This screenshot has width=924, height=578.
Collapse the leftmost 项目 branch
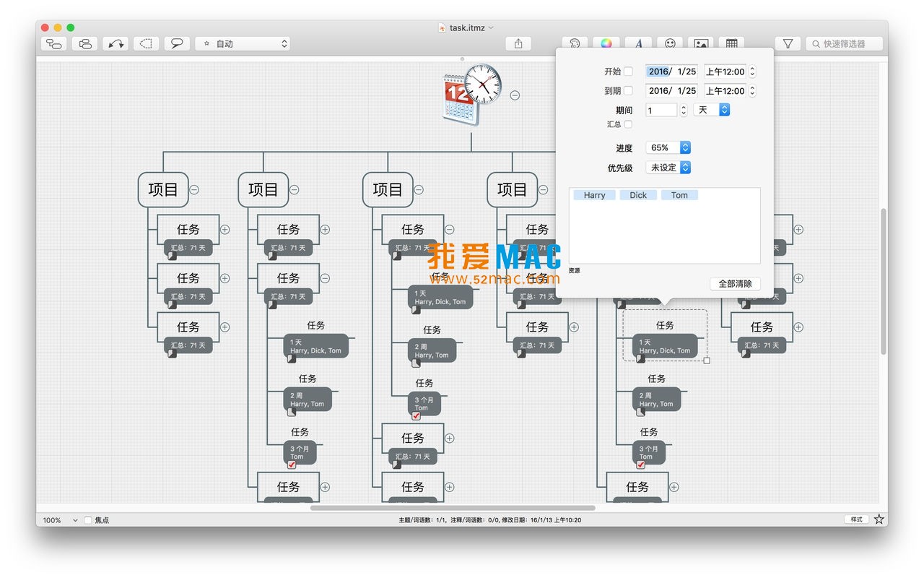pyautogui.click(x=194, y=190)
